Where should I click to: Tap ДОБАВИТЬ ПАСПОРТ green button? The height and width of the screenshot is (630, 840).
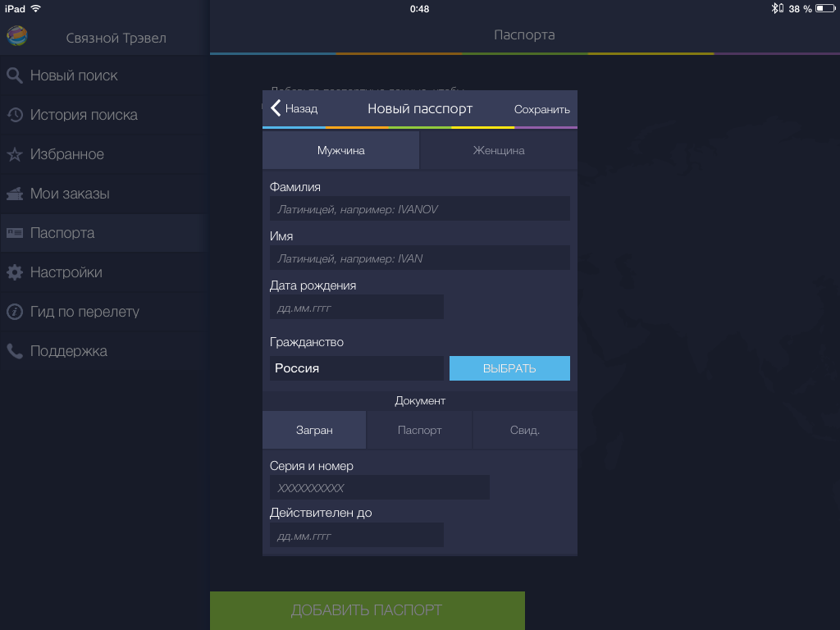click(367, 610)
